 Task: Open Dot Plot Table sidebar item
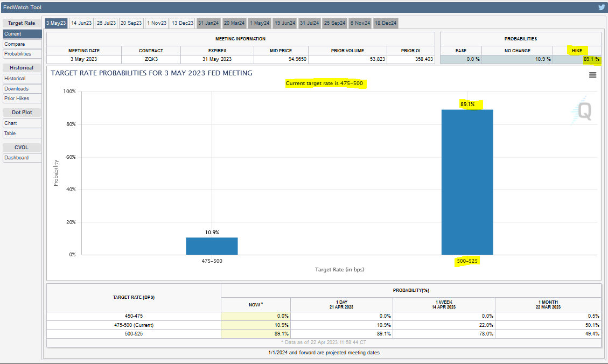tap(22, 134)
